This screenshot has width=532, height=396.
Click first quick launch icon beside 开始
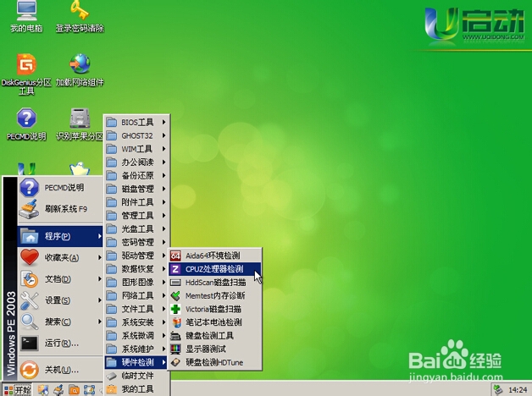pos(43,390)
